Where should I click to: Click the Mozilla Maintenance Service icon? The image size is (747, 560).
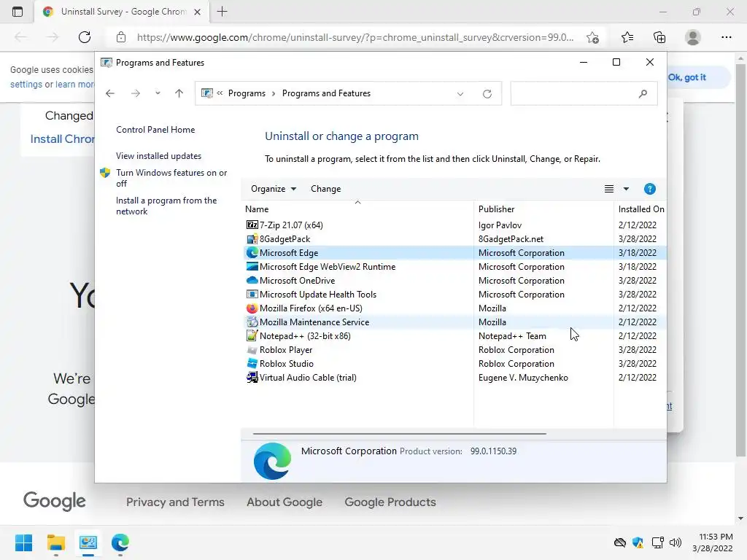tap(252, 322)
